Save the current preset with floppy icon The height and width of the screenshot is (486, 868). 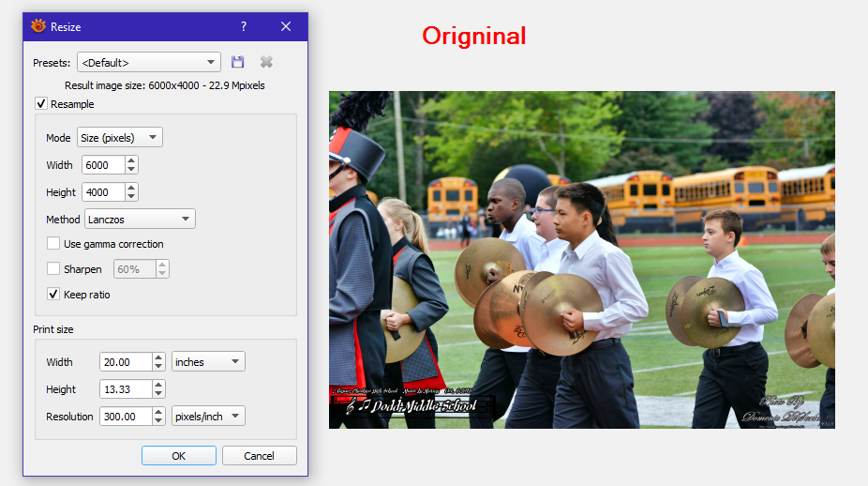[x=237, y=62]
